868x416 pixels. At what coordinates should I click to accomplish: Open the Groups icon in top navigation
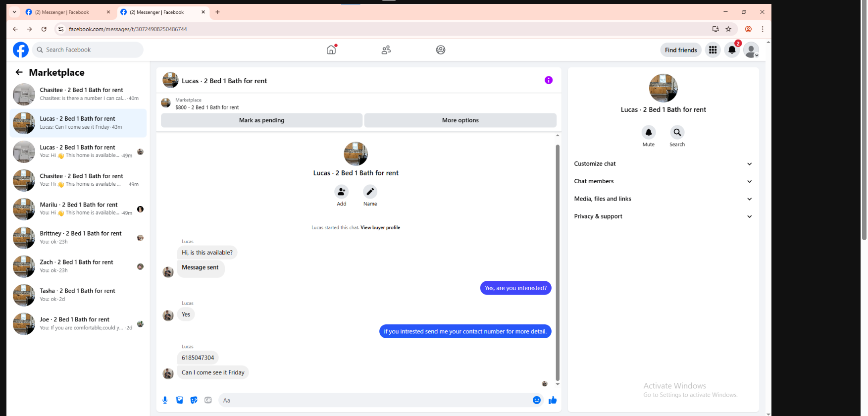[441, 50]
